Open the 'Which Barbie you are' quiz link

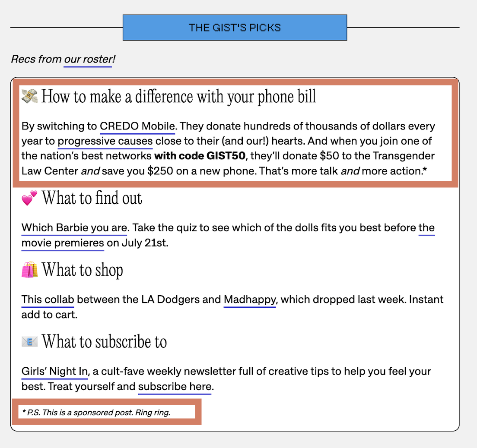(74, 227)
